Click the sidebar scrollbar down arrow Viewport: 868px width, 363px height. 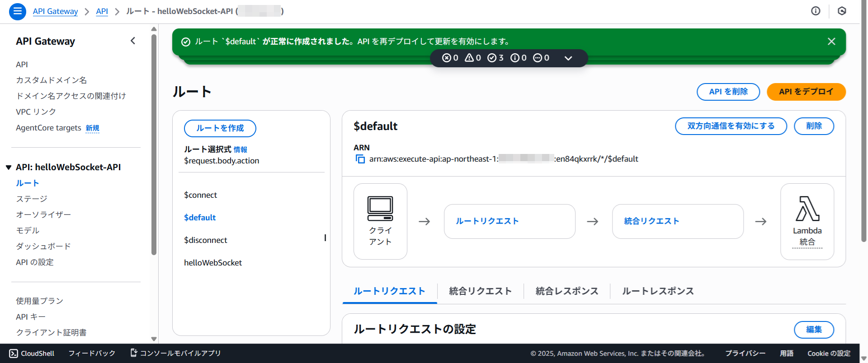click(154, 339)
